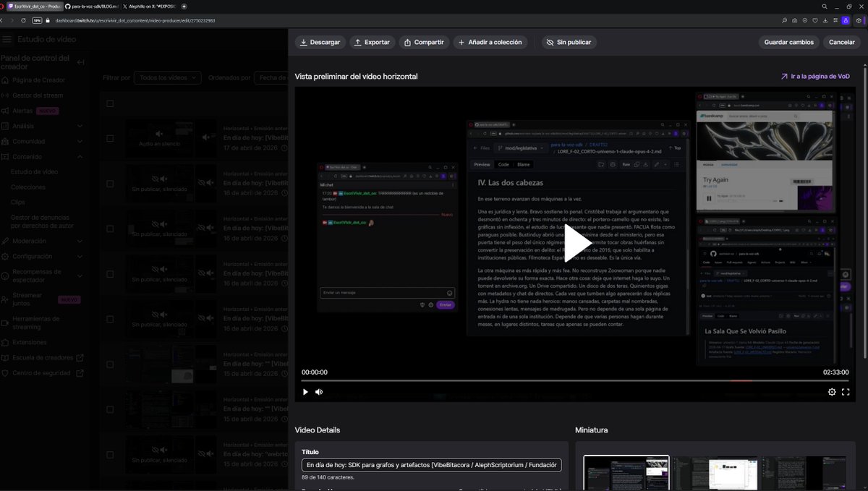Viewport: 868px width, 491px height.
Task: Expand the Moderación sidebar section chevron
Action: coord(80,241)
